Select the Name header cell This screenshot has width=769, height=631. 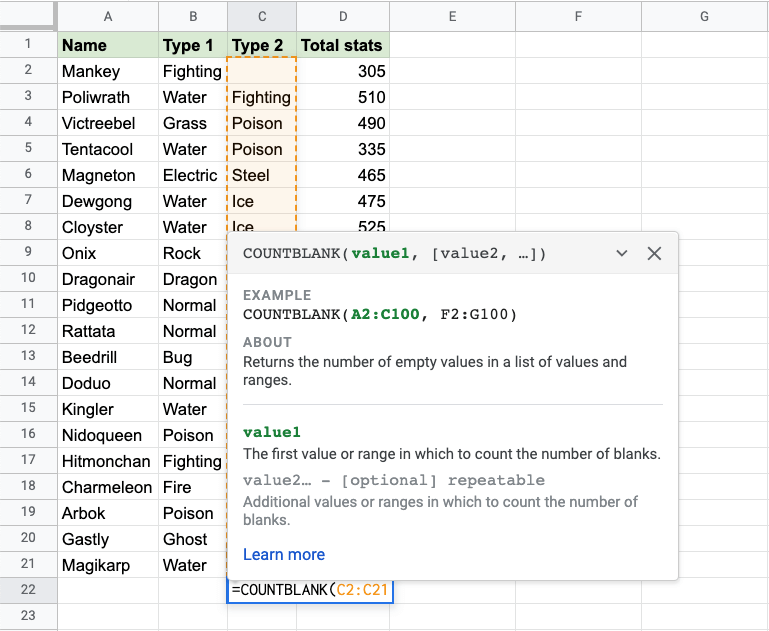[x=108, y=45]
